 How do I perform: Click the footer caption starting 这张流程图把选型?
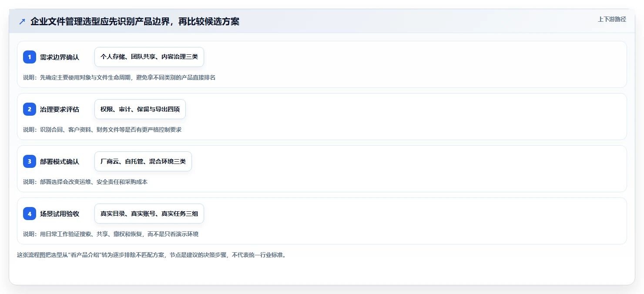pos(151,255)
